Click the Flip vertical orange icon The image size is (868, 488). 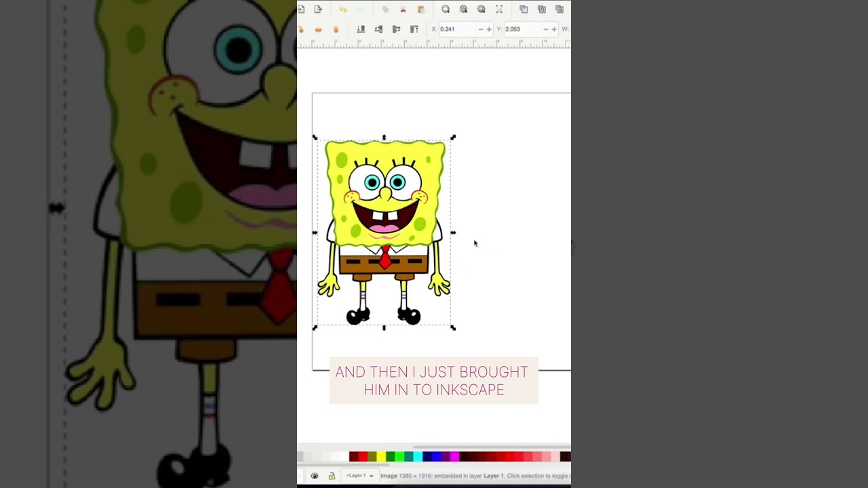(336, 29)
